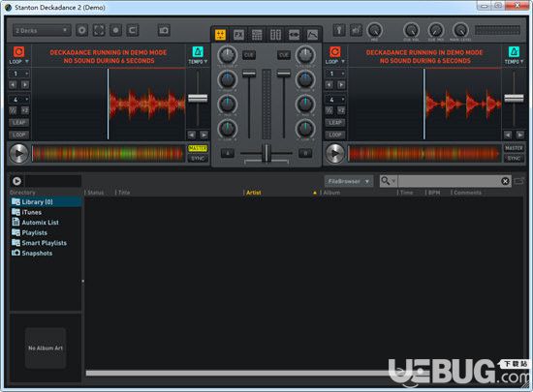Image resolution: width=533 pixels, height=392 pixels.
Task: Select the yellow mixer tab
Action: pyautogui.click(x=220, y=35)
